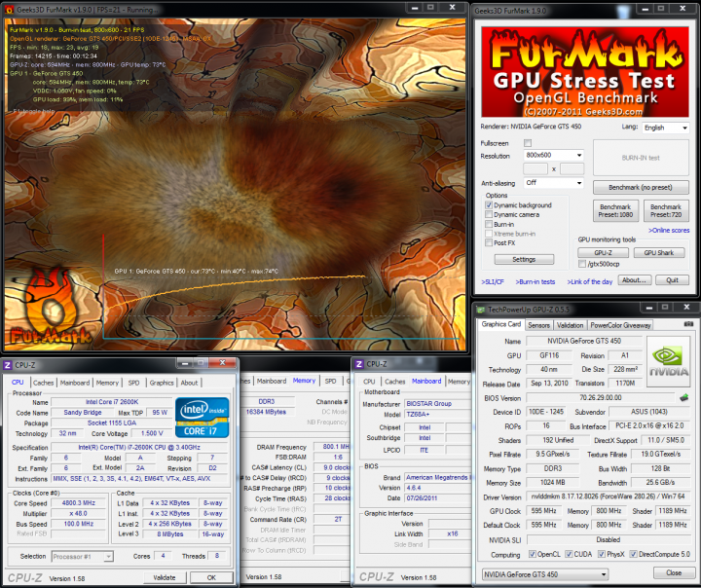Screen dimensions: 701x588
Task: Uncheck Dynamic background option
Action: click(489, 205)
